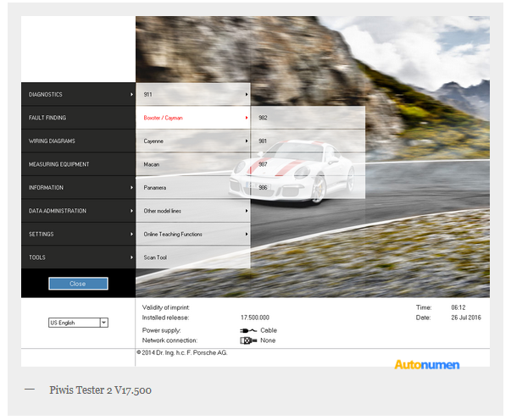511x420 pixels.
Task: Open Other model lines submenu
Action: [193, 211]
